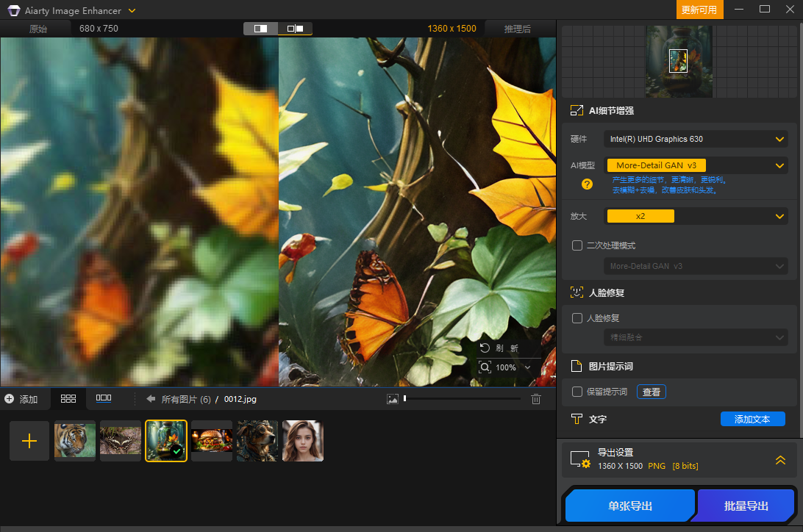Image resolution: width=803 pixels, height=532 pixels.
Task: Switch to split compare view mode
Action: coord(260,29)
